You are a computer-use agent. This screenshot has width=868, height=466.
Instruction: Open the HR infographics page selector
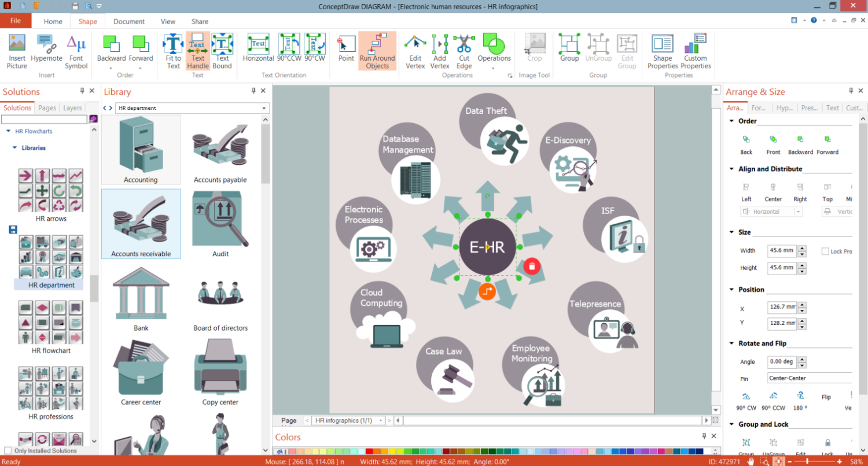coord(349,420)
